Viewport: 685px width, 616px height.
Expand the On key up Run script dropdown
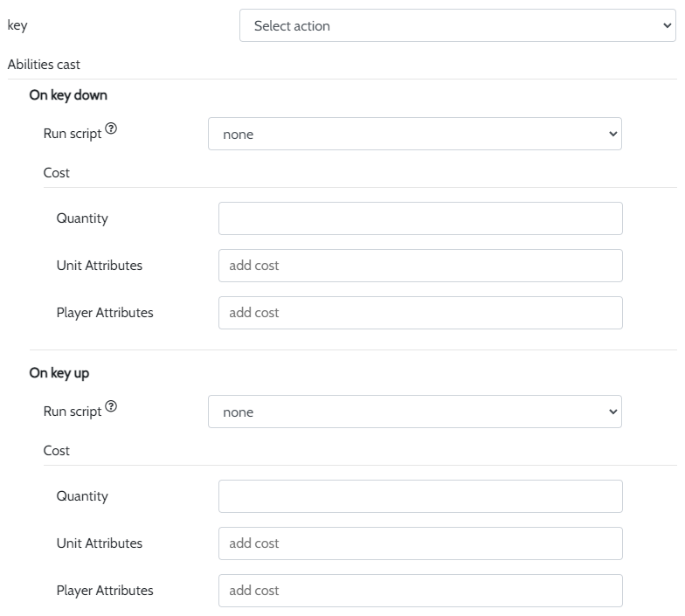pyautogui.click(x=414, y=412)
